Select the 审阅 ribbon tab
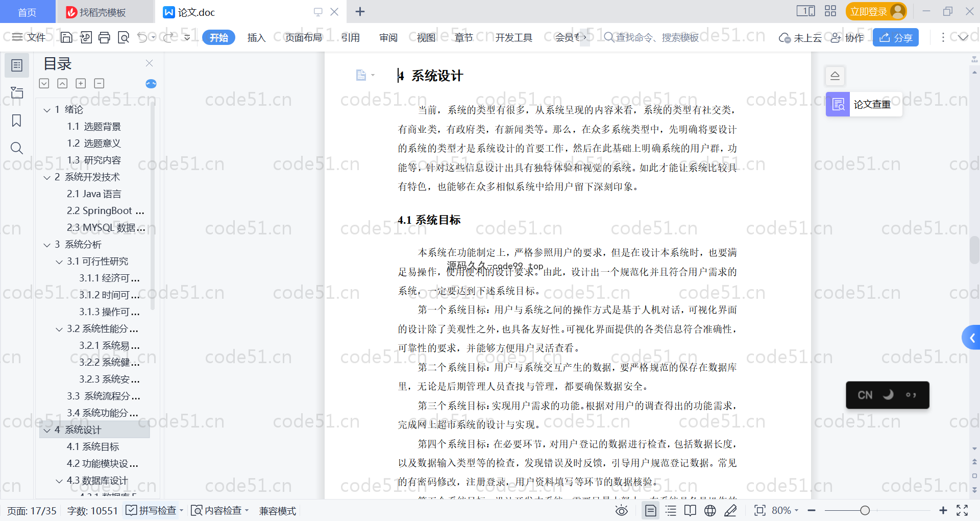Screen dimensions: 980x521 click(x=388, y=37)
